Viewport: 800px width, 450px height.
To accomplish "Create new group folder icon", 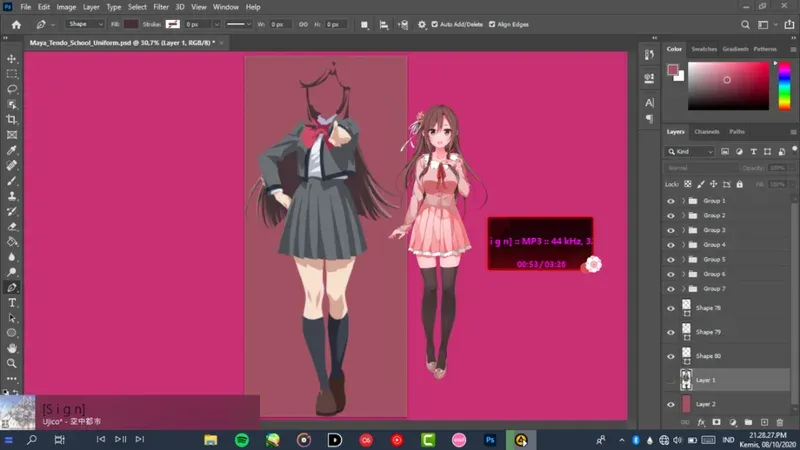I will tap(748, 422).
